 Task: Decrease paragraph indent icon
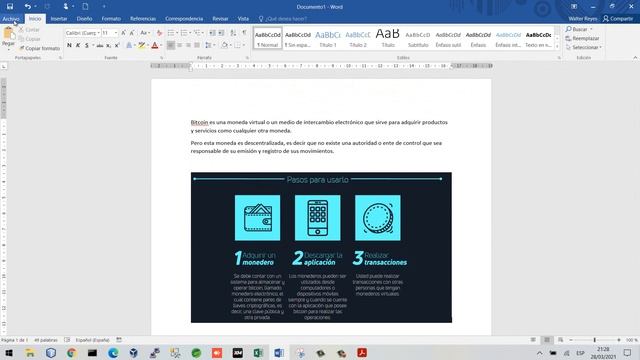click(212, 33)
